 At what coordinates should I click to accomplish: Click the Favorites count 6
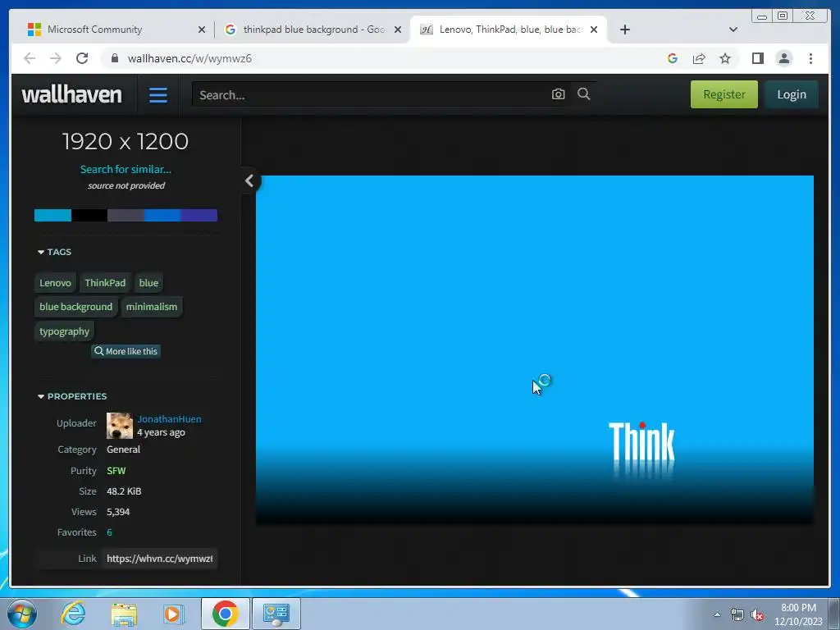pyautogui.click(x=109, y=532)
